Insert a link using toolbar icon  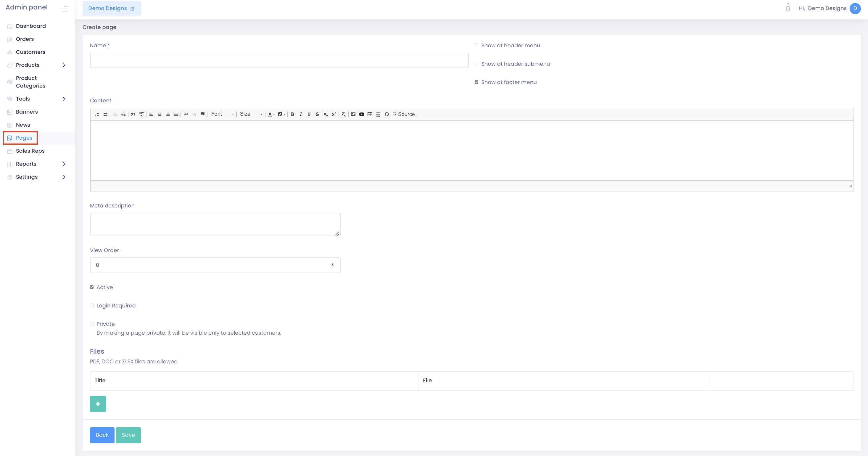(x=186, y=114)
